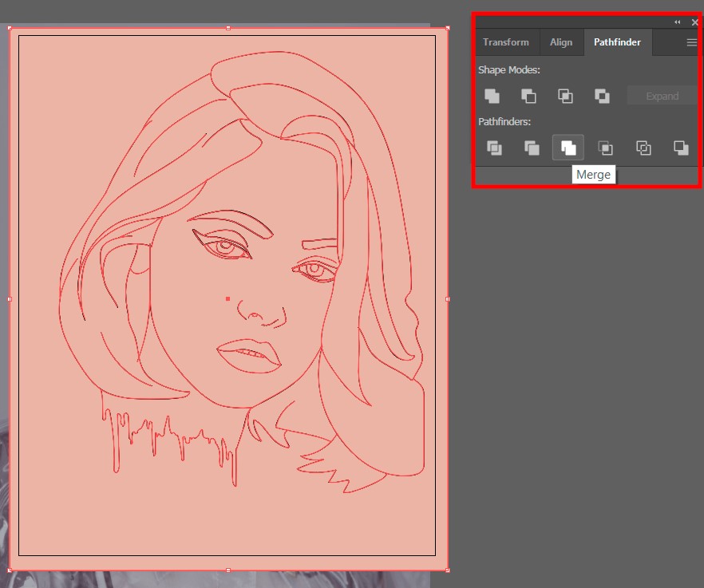Click the top-middle bounding box handle
The width and height of the screenshot is (704, 588).
pos(228,28)
